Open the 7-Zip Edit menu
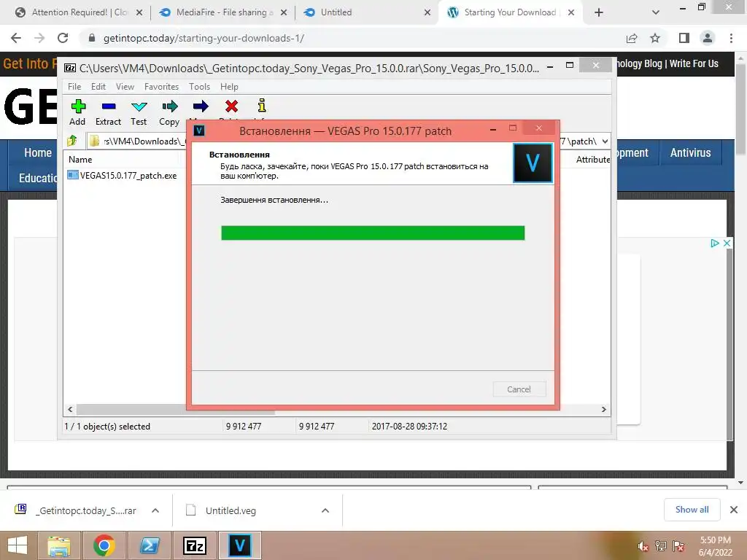 tap(98, 87)
